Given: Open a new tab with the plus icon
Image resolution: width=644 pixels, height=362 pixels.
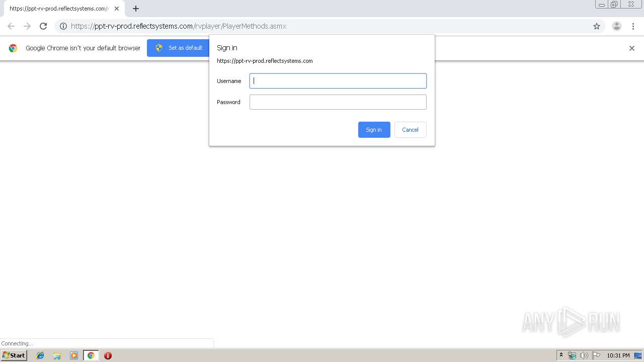Looking at the screenshot, I should pyautogui.click(x=136, y=9).
